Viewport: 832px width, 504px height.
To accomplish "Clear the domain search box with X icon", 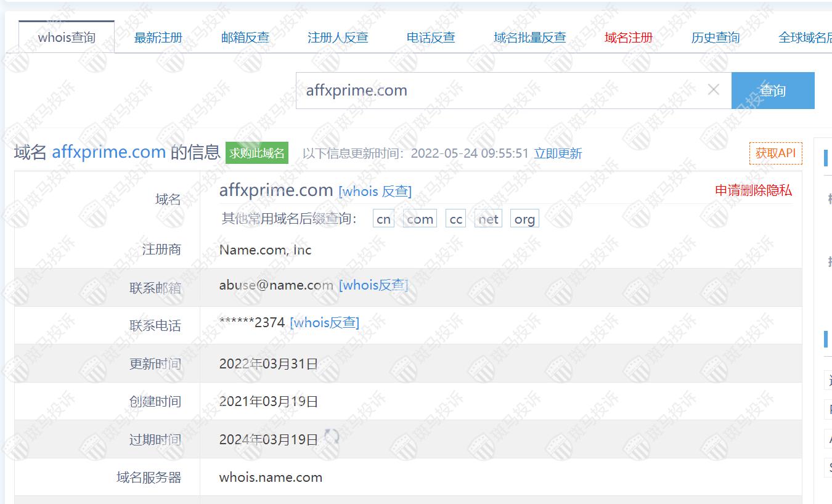I will tap(713, 90).
